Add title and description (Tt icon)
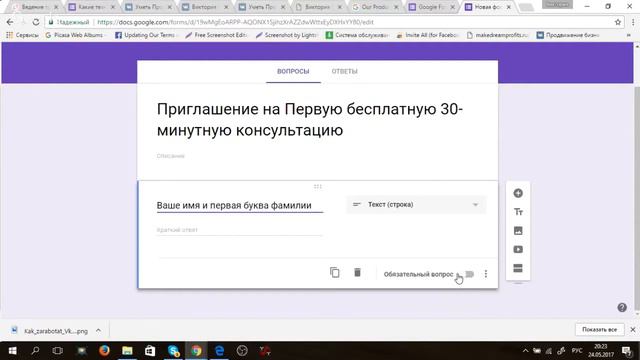This screenshot has height=360, width=640. click(x=518, y=212)
